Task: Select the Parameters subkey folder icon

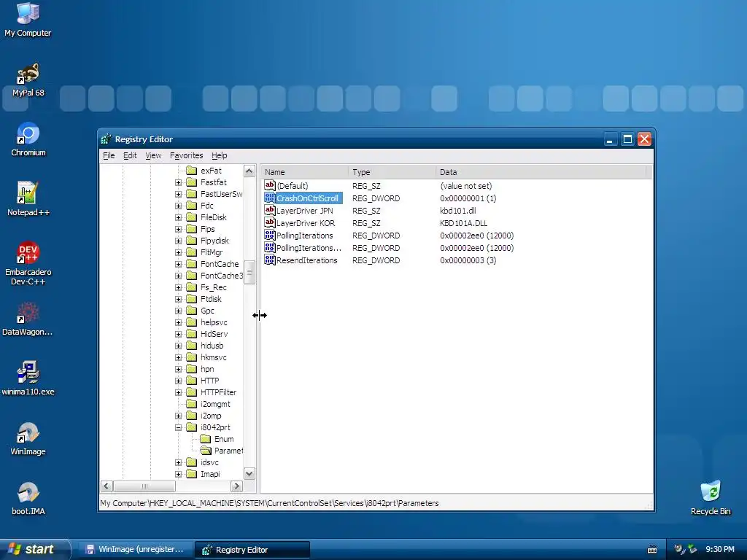Action: pyautogui.click(x=206, y=451)
